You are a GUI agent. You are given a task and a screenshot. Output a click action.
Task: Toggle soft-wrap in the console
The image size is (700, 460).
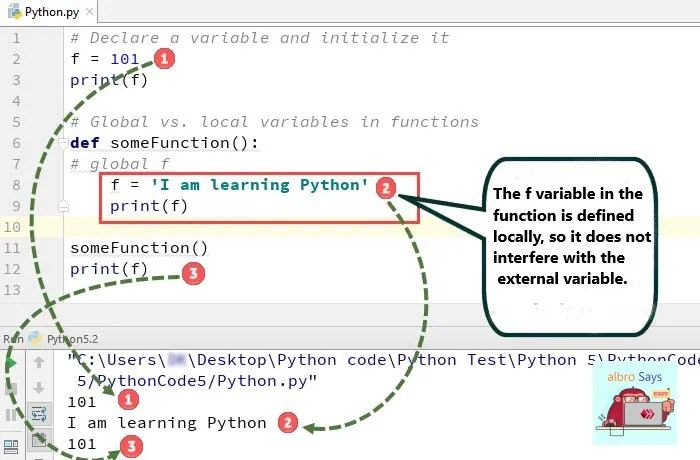[39, 414]
